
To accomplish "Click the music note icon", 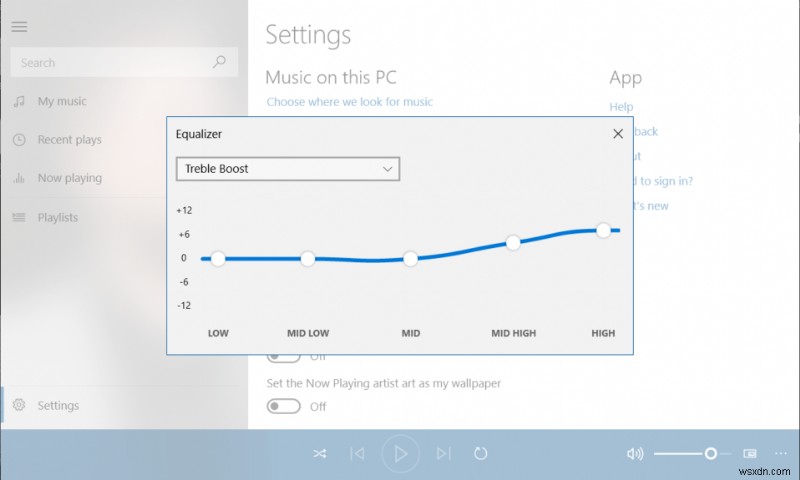I will pyautogui.click(x=19, y=101).
